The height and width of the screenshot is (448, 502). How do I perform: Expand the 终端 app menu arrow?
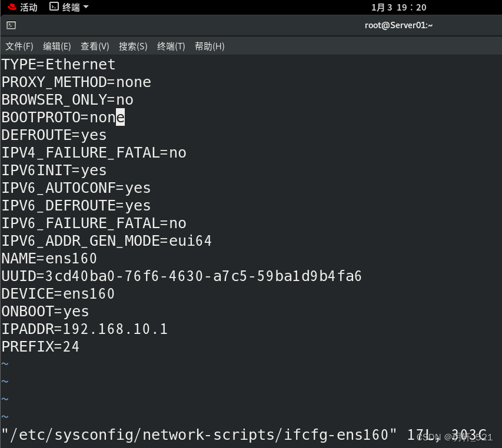pos(86,7)
